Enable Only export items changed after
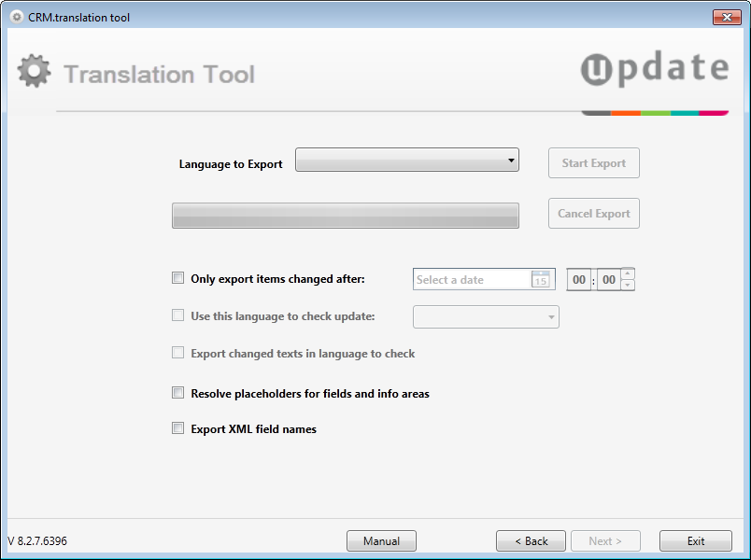 pyautogui.click(x=178, y=278)
